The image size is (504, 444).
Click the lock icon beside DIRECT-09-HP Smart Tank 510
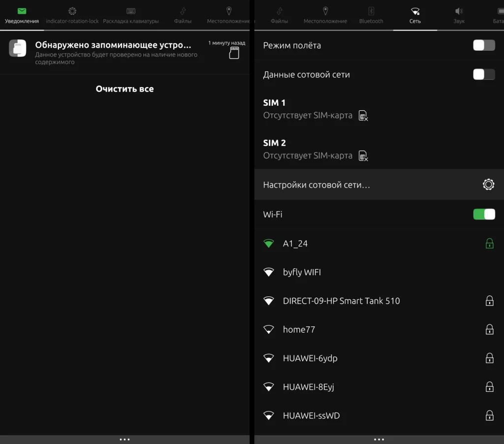tap(490, 301)
